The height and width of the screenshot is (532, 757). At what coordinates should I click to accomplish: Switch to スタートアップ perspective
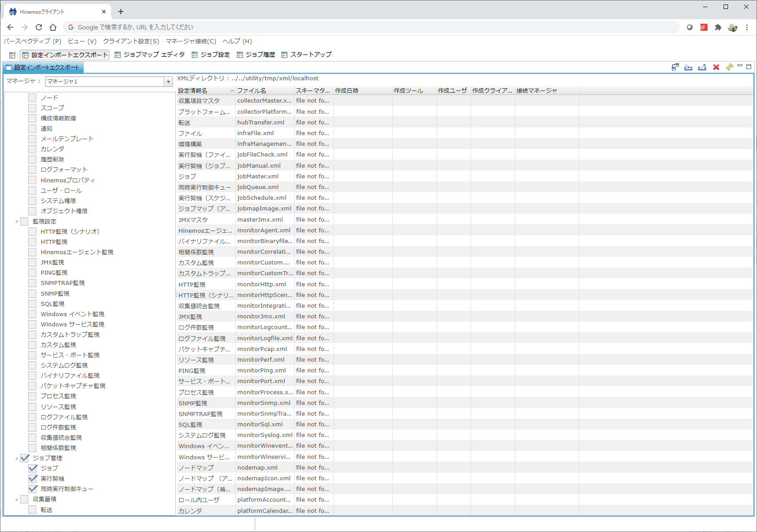click(306, 54)
